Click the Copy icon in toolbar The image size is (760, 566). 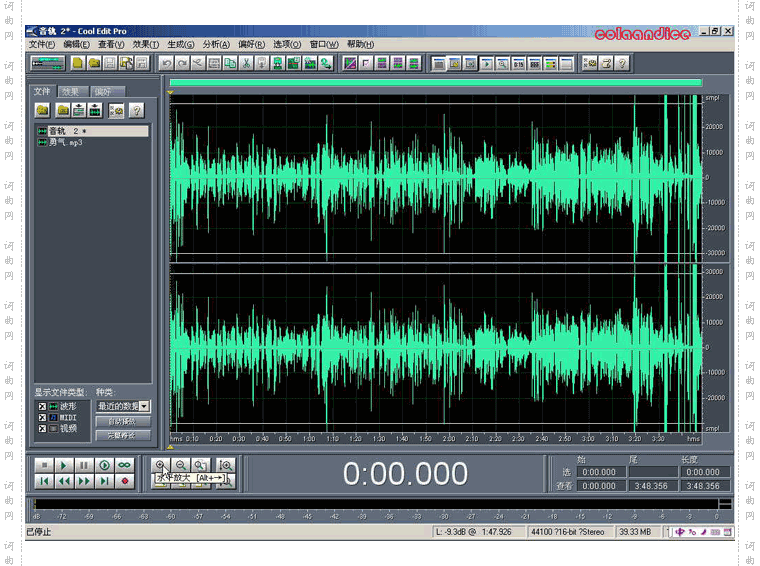(230, 63)
